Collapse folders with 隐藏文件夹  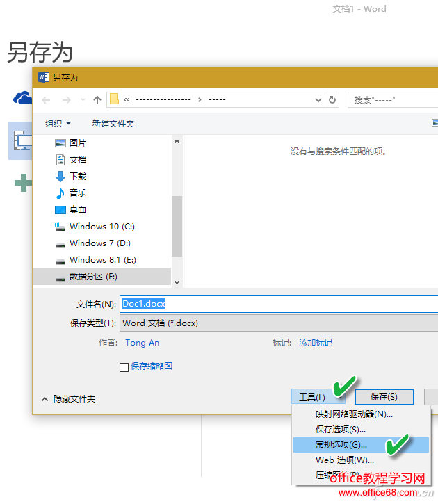(69, 399)
